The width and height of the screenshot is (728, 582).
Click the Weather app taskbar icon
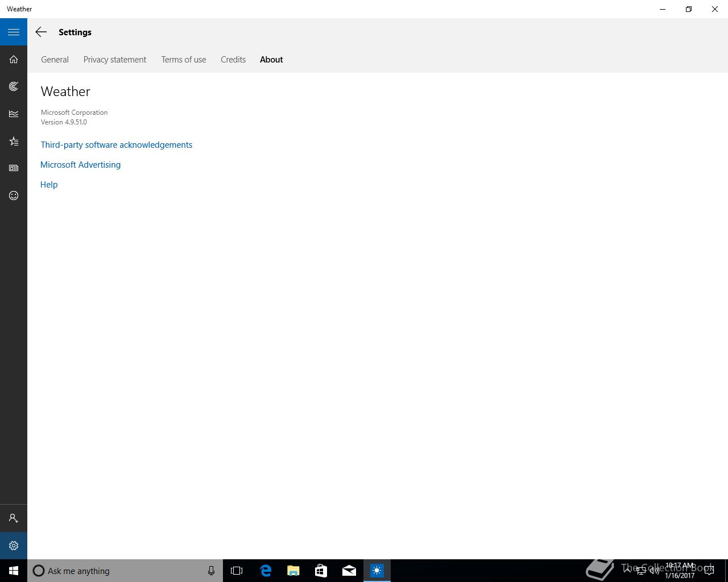click(377, 571)
